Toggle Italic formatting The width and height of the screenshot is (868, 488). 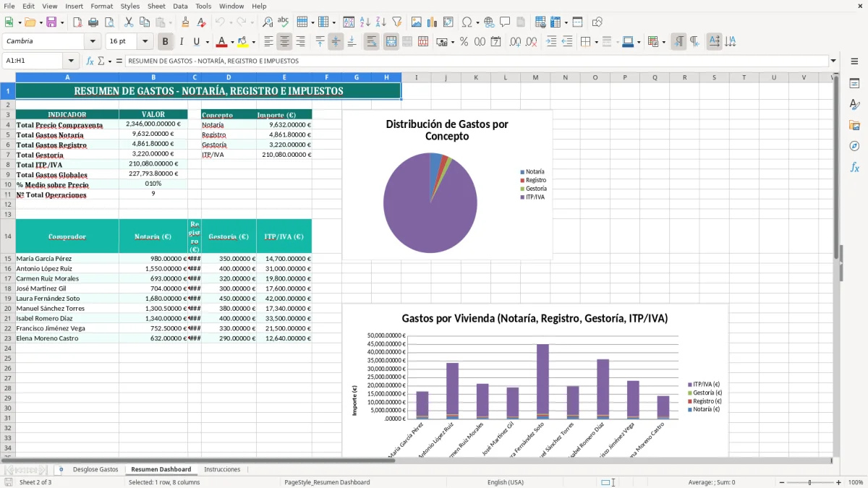(x=182, y=42)
